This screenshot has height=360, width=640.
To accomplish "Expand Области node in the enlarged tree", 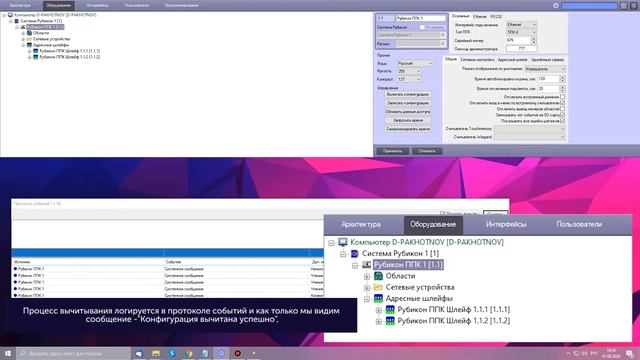I will (367, 277).
